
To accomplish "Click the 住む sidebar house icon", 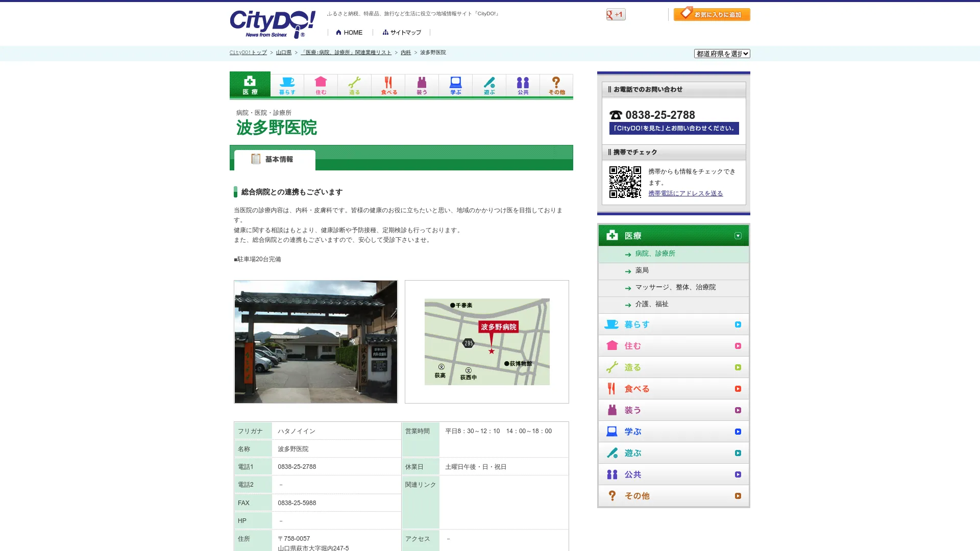I will click(x=612, y=345).
